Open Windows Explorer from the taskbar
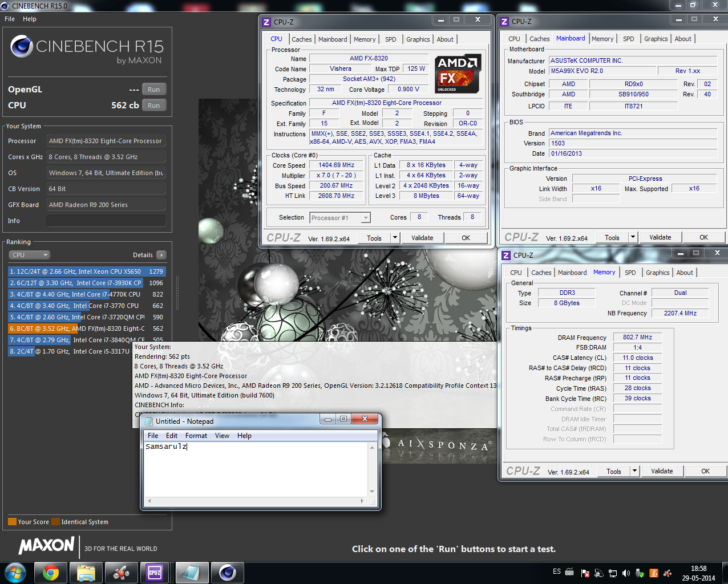This screenshot has width=728, height=584. tap(86, 573)
